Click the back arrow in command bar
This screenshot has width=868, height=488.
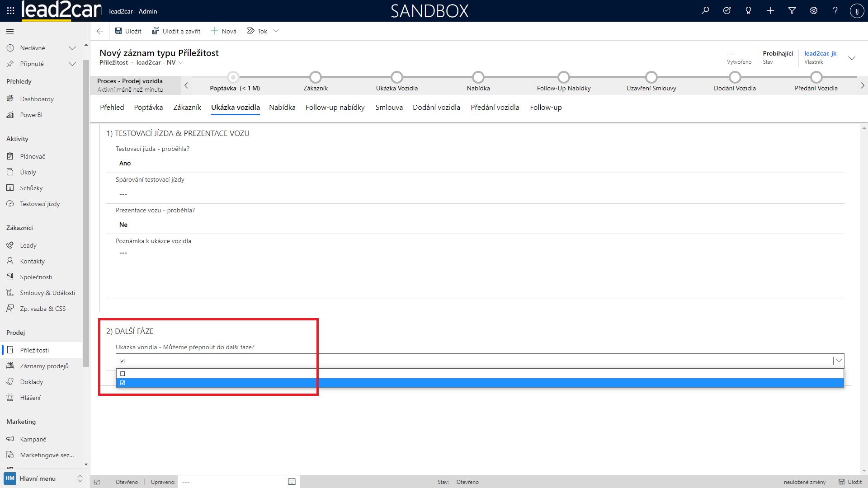[x=100, y=31]
